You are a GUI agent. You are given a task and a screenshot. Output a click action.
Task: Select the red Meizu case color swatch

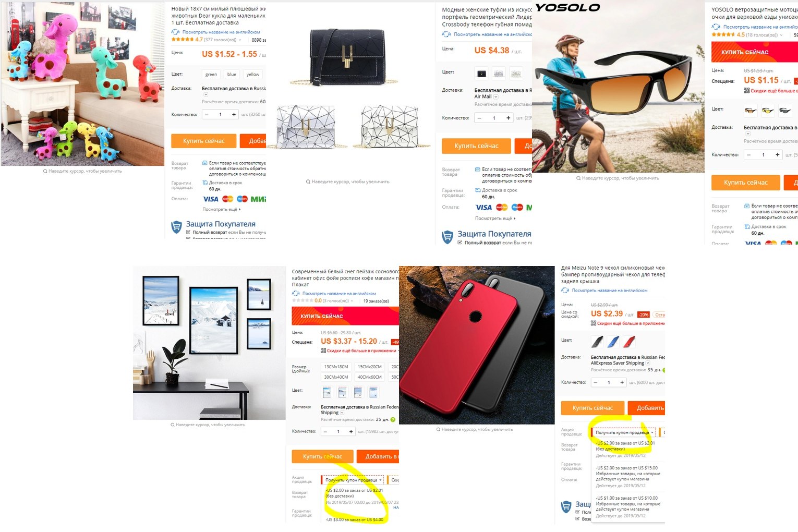[630, 342]
